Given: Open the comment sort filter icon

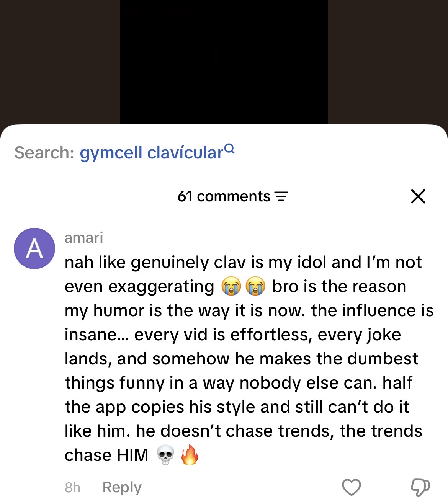Looking at the screenshot, I should [x=281, y=196].
